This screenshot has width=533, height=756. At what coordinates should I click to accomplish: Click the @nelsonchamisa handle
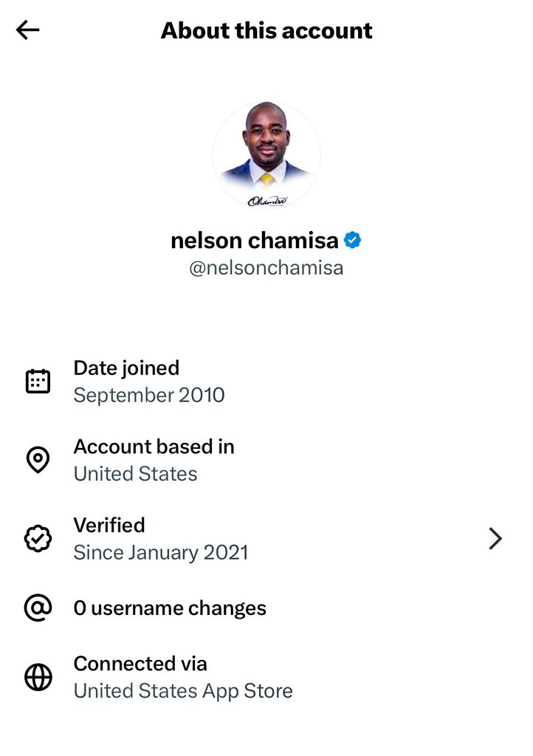click(x=266, y=267)
